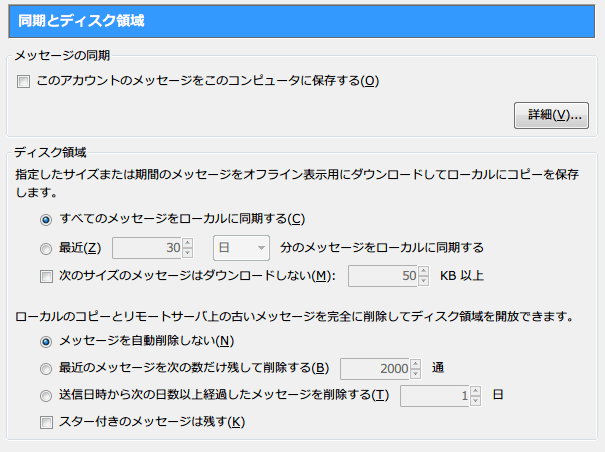Viewport: 605px width, 452px height.
Task: Increase the days spinner showing 1
Action: [476, 390]
